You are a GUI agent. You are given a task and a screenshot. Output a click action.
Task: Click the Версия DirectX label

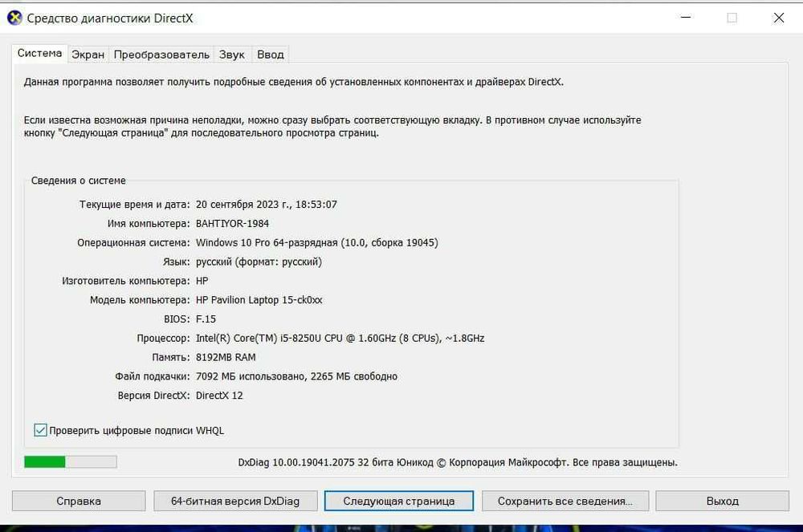(153, 396)
